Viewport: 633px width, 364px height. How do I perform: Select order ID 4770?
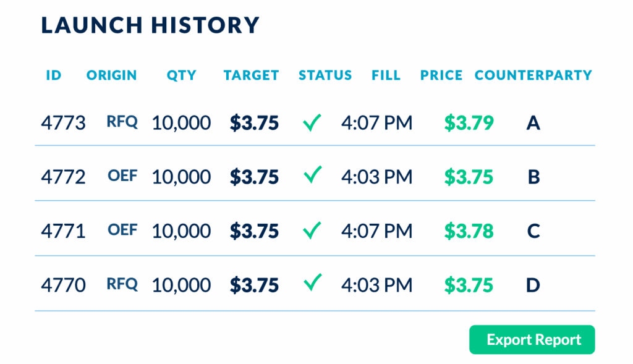pyautogui.click(x=64, y=285)
